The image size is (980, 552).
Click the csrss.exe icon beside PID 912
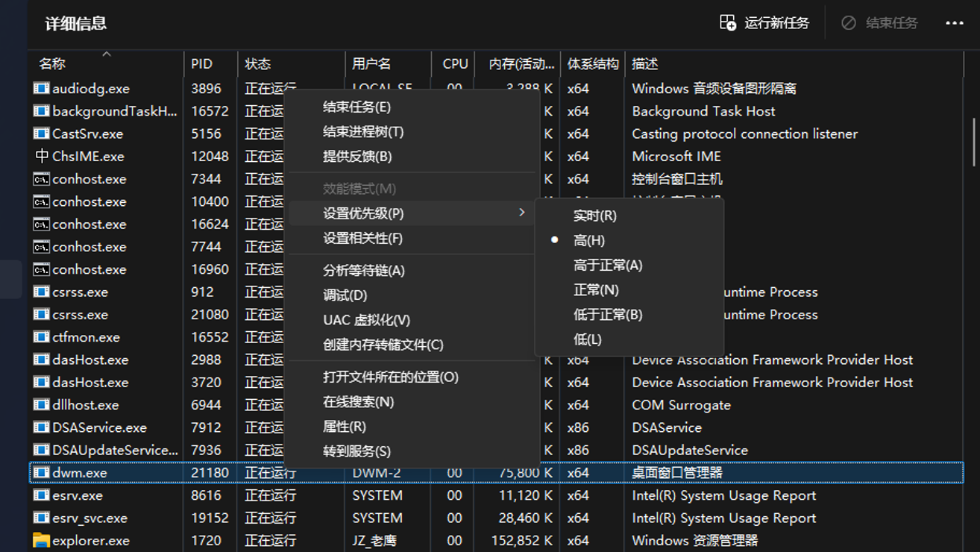(42, 292)
